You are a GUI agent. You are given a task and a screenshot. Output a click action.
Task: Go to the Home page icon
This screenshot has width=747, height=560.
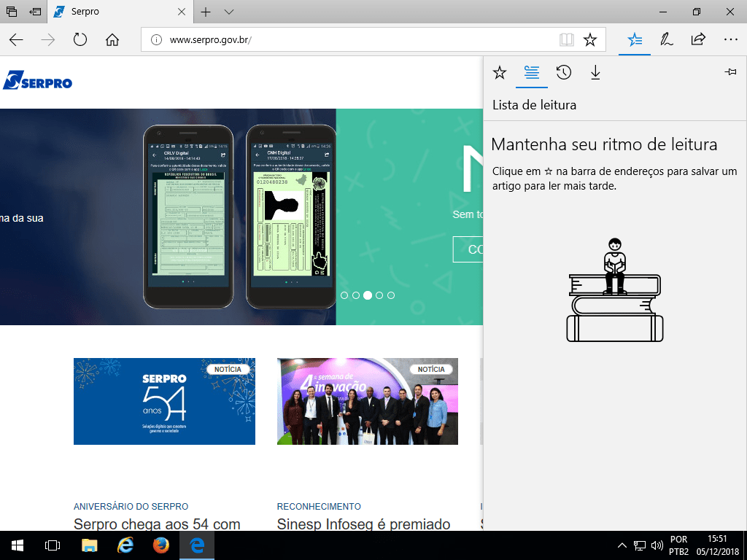point(112,40)
